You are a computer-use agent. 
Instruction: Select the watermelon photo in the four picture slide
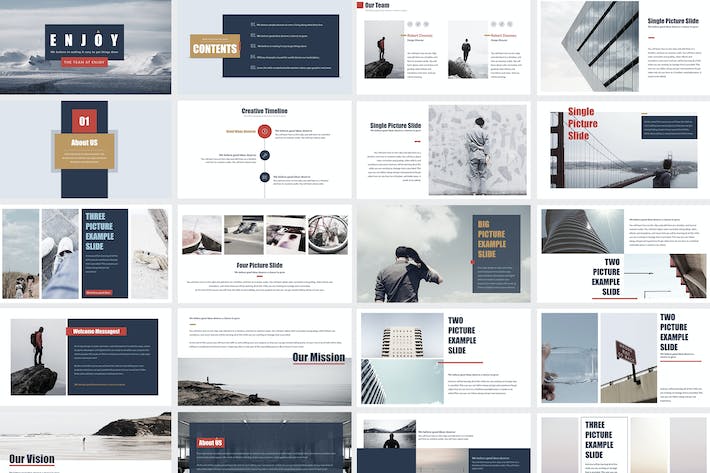click(x=202, y=234)
